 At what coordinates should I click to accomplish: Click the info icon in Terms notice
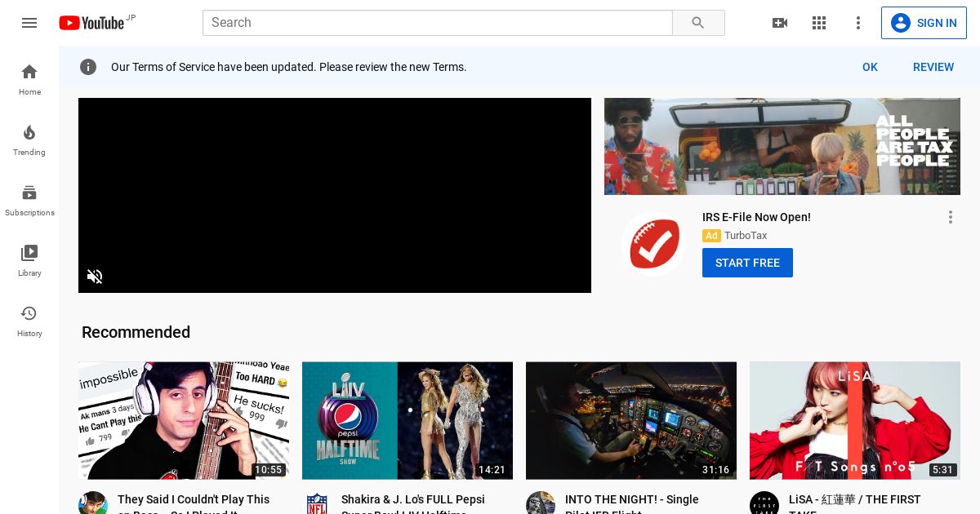point(88,67)
